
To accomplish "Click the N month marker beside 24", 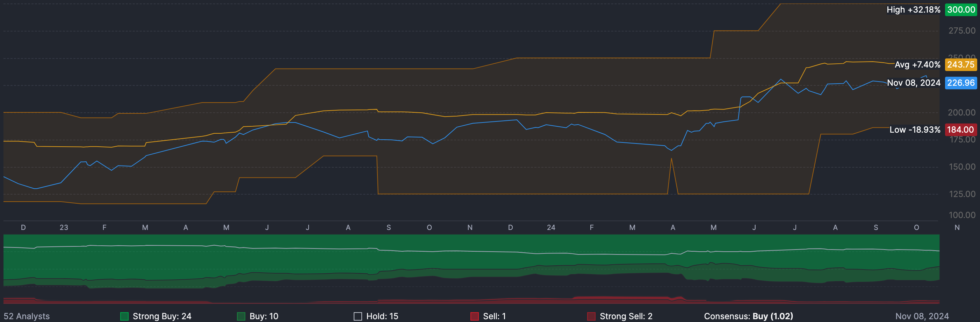I will pyautogui.click(x=470, y=227).
